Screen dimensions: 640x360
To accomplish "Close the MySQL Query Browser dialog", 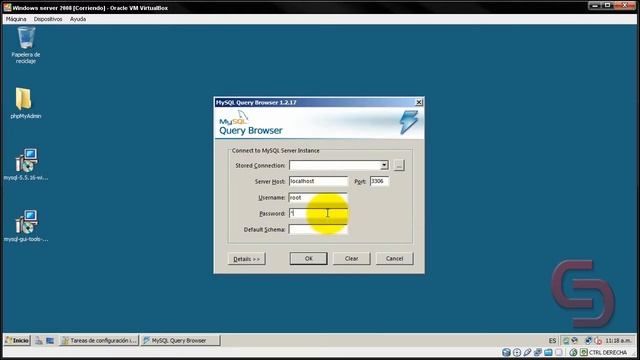I will pos(419,102).
